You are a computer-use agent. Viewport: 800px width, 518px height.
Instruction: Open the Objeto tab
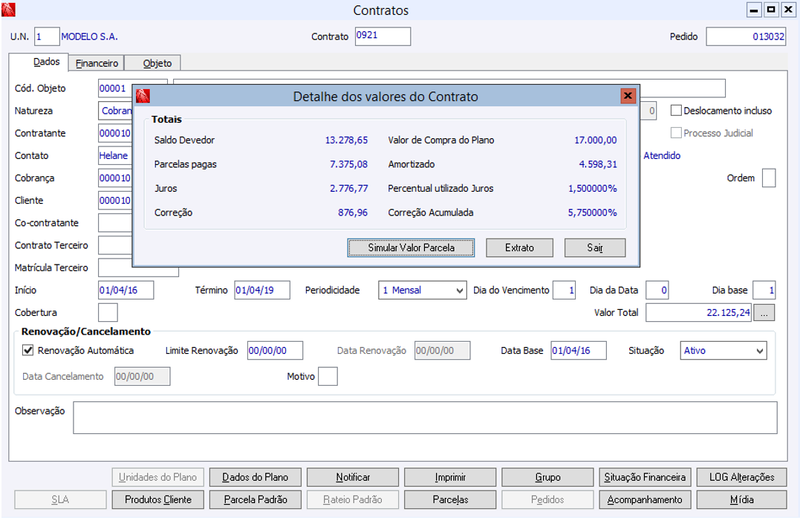pos(157,63)
